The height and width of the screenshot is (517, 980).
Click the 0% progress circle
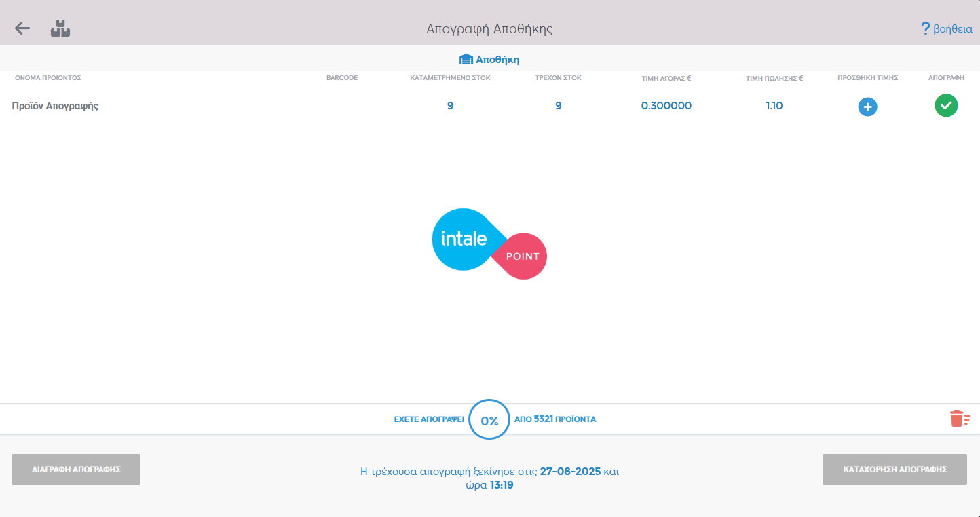pos(489,420)
